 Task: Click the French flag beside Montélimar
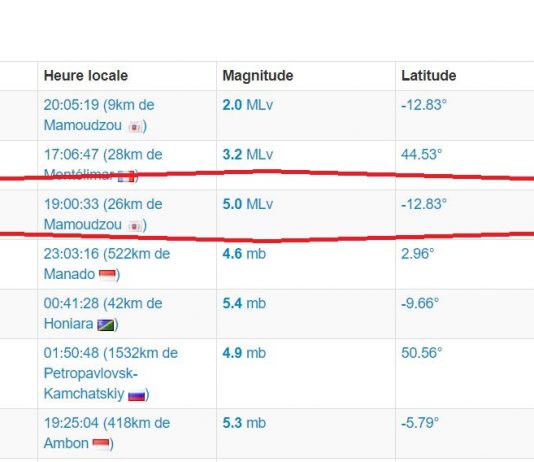tap(126, 177)
